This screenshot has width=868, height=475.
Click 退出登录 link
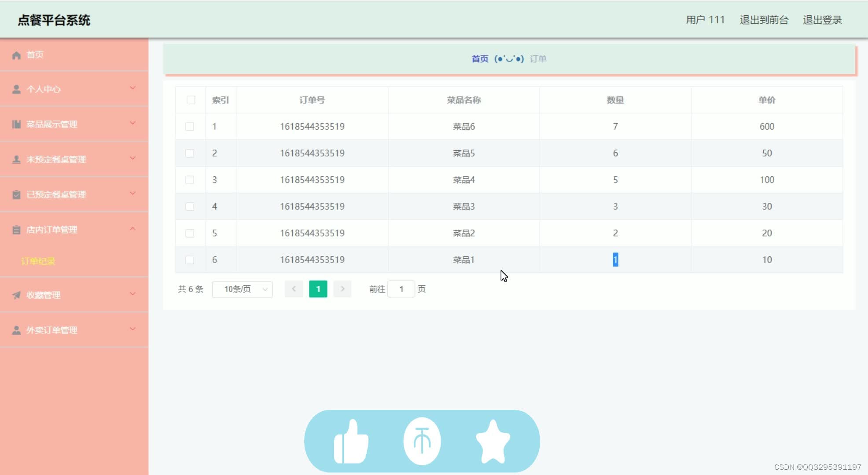822,20
